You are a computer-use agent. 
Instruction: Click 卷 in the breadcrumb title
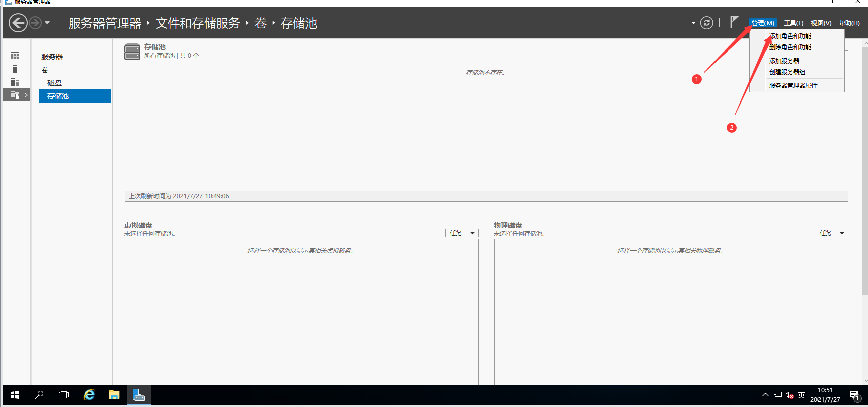261,23
